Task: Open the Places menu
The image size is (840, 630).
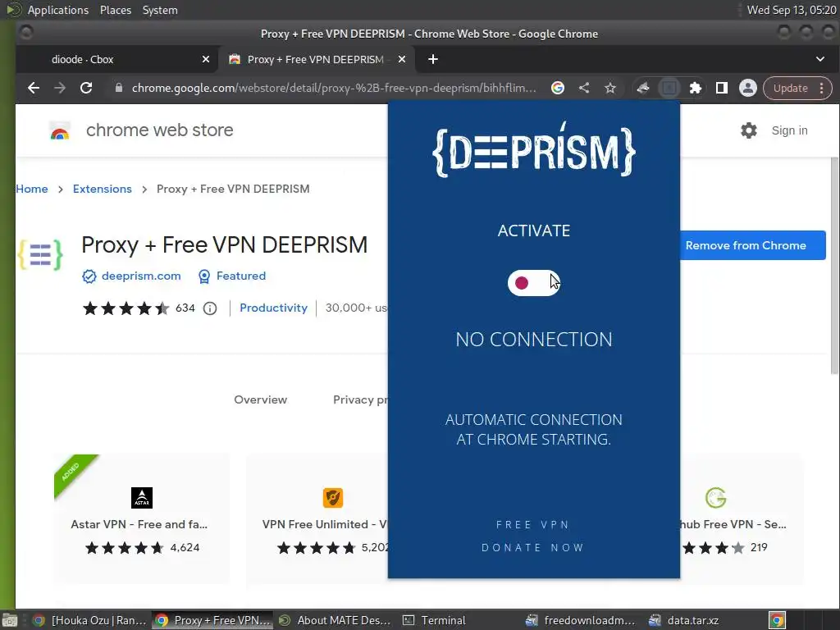Action: pyautogui.click(x=115, y=10)
